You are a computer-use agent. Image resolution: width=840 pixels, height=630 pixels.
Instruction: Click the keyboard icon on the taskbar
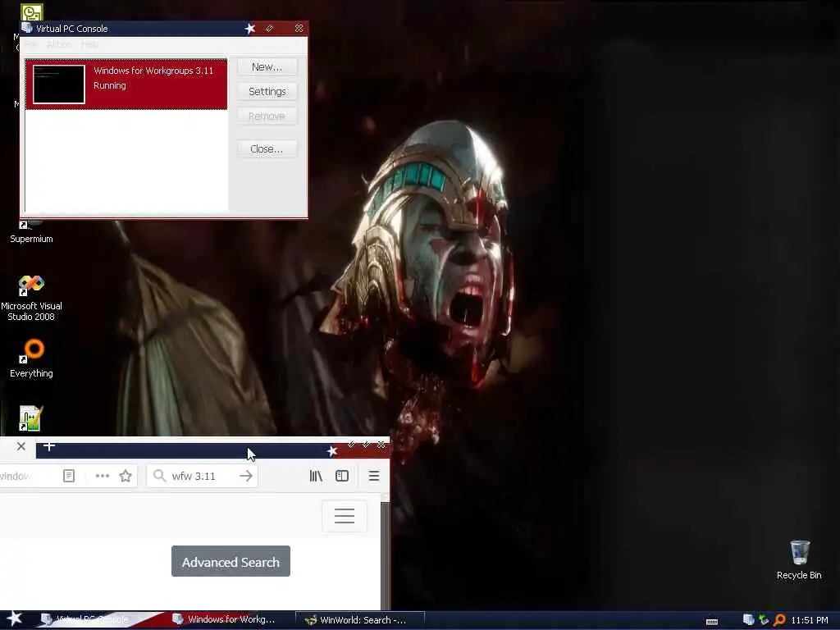[712, 622]
